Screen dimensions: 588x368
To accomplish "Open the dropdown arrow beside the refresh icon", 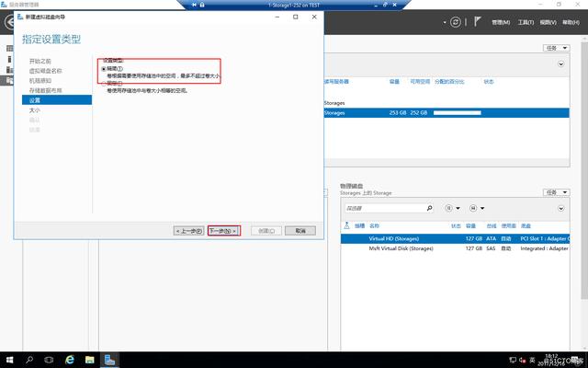I will coord(445,22).
